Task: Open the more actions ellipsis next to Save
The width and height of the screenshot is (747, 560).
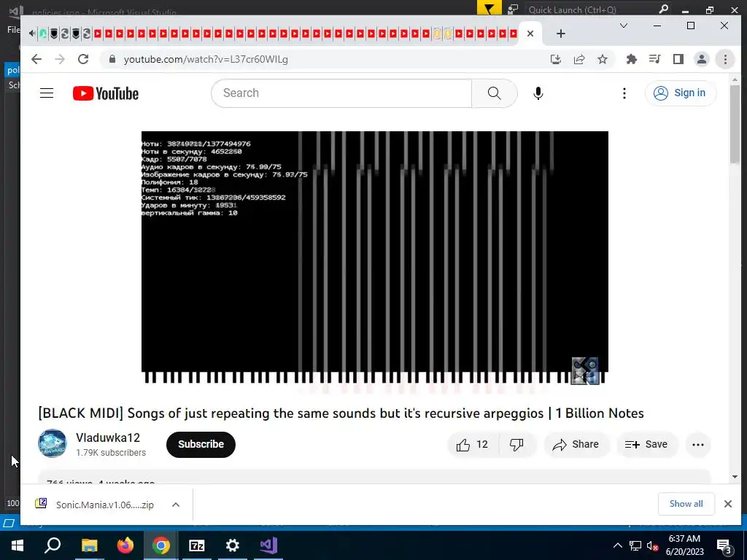Action: 698,444
